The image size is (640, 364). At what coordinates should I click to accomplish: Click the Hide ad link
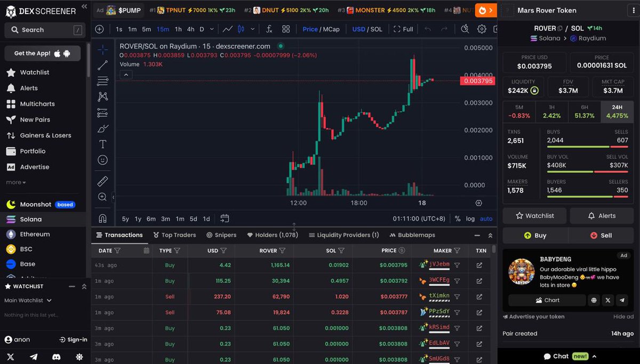tap(623, 317)
